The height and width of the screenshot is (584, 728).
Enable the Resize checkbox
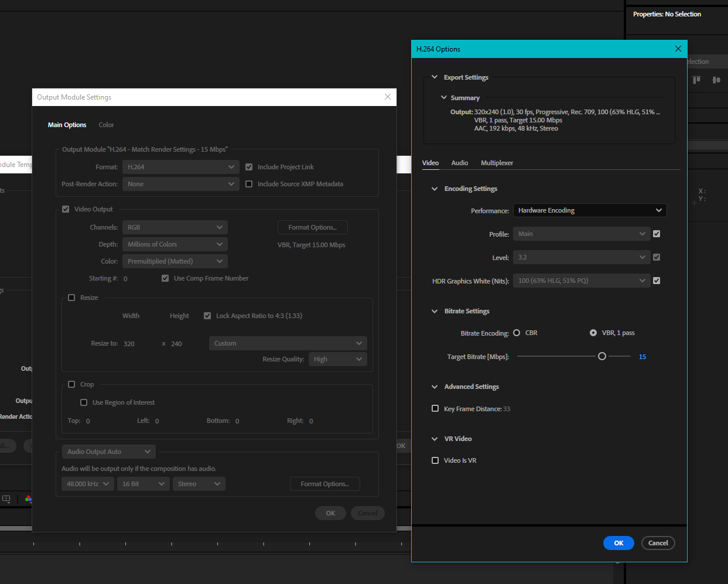(x=71, y=297)
